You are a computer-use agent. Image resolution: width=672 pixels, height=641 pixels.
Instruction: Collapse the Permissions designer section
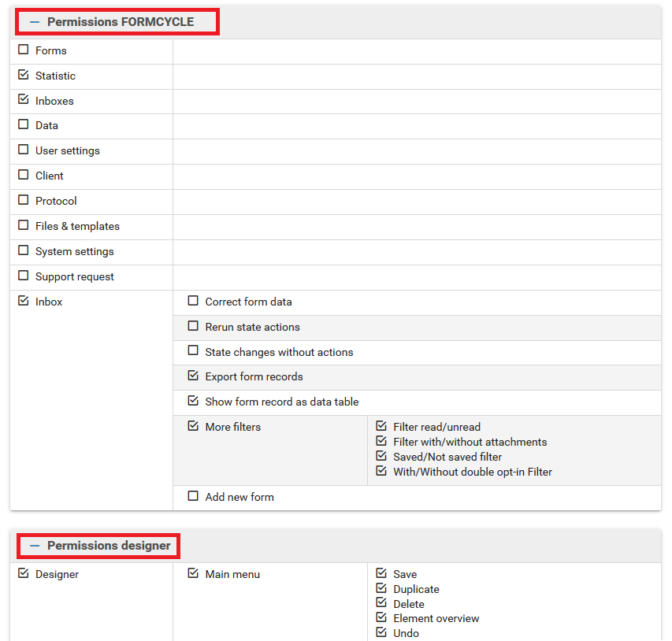[35, 546]
